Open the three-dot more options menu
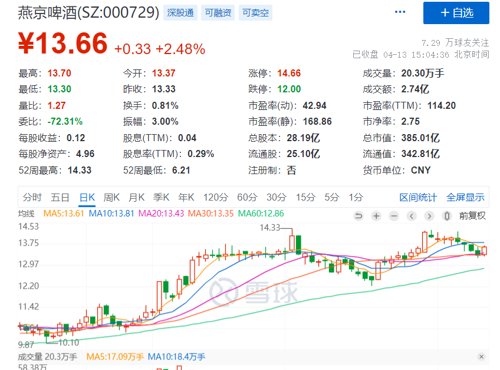500x370 pixels. point(400,12)
